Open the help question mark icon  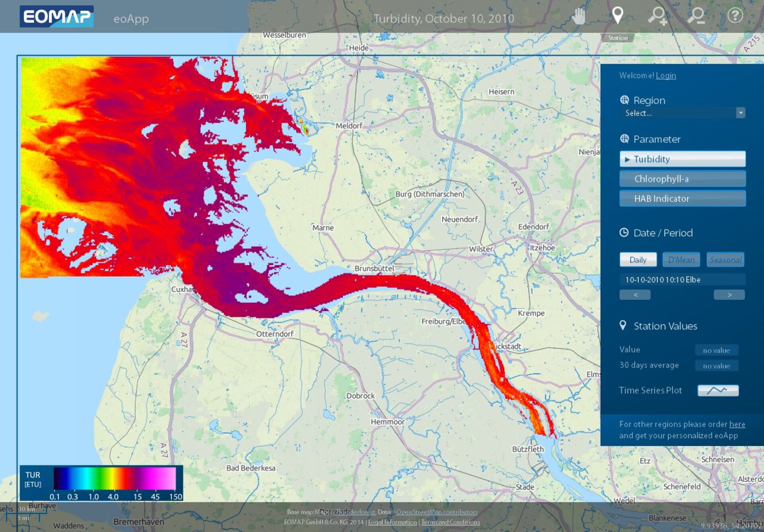pos(735,16)
